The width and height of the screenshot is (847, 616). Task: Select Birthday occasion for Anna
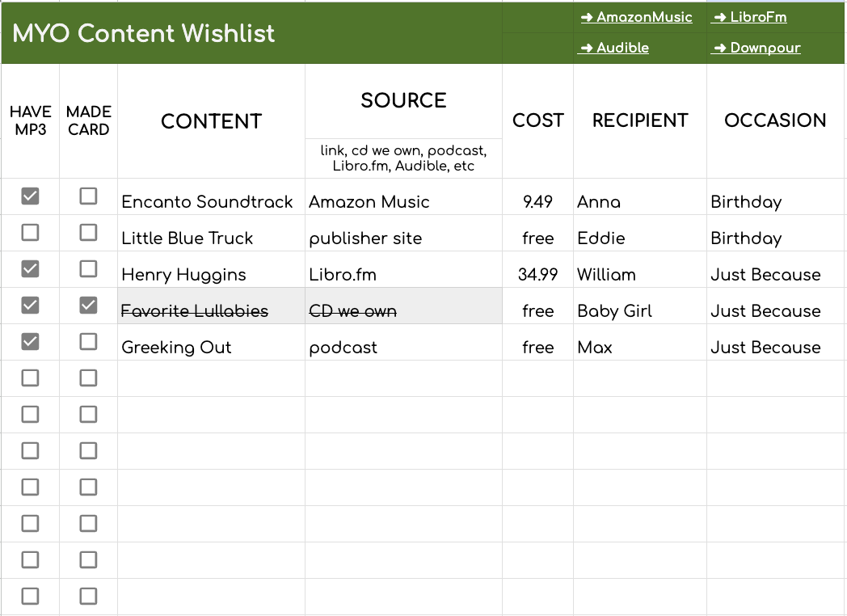(x=776, y=196)
